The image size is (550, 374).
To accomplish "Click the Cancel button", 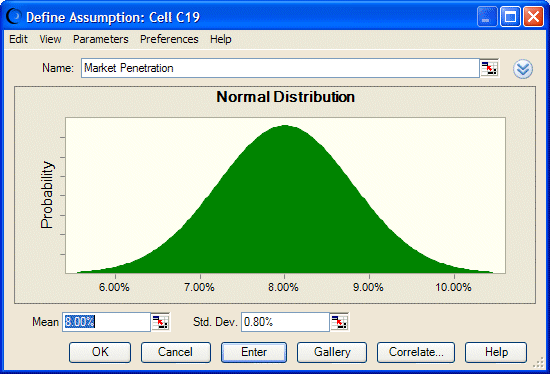I will click(176, 352).
